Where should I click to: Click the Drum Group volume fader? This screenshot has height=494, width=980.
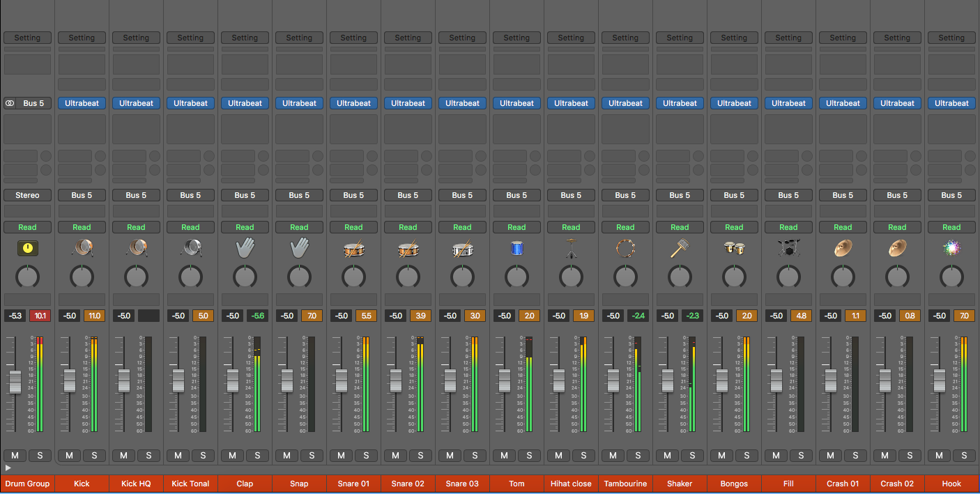[15, 381]
